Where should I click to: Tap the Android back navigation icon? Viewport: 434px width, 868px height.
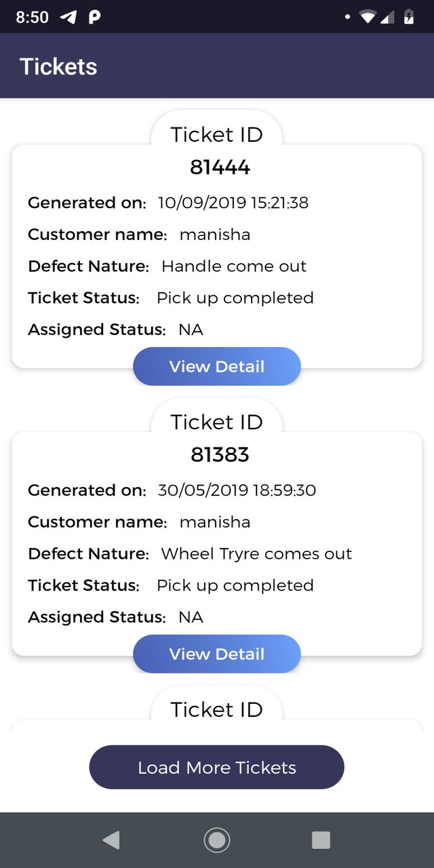[111, 841]
